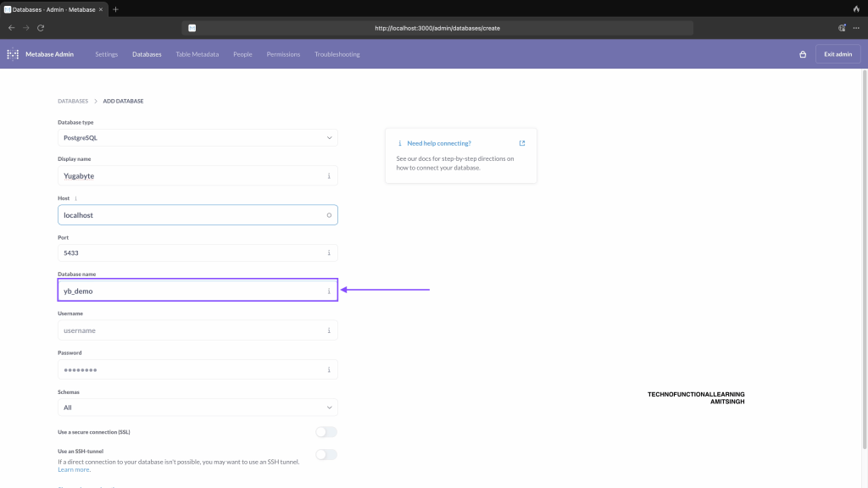Switch to the Permissions tab
868x488 pixels.
[283, 54]
